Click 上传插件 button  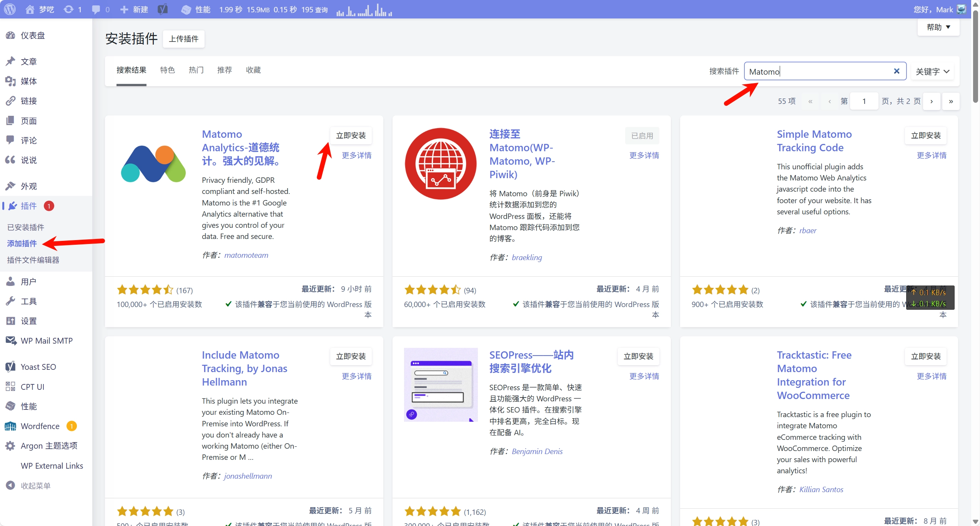[x=184, y=39]
